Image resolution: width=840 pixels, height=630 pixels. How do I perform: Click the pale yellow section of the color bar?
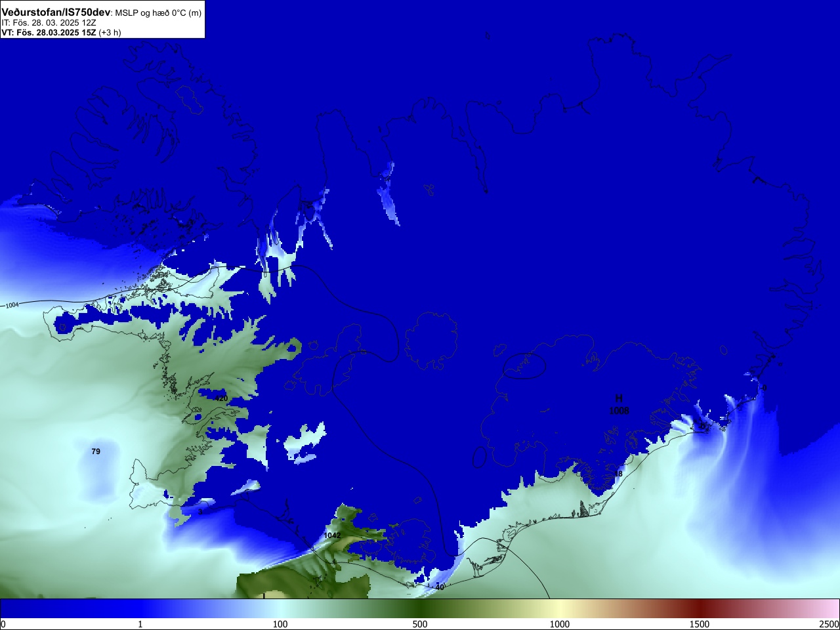pos(560,609)
